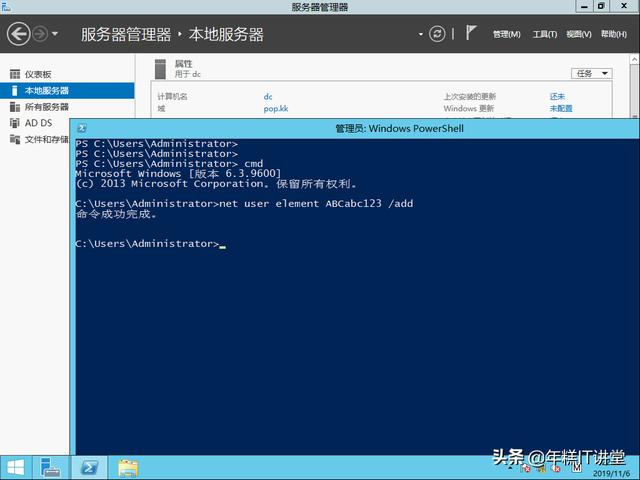Click the 文件和存储 role icon

(x=15, y=139)
